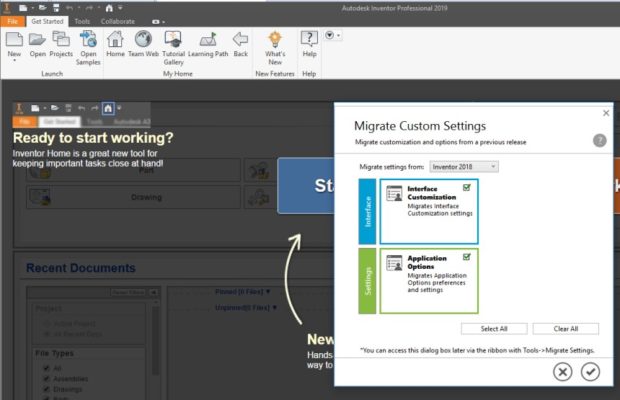Click the Back arrow icon in My Home
620x400 pixels.
(x=240, y=40)
